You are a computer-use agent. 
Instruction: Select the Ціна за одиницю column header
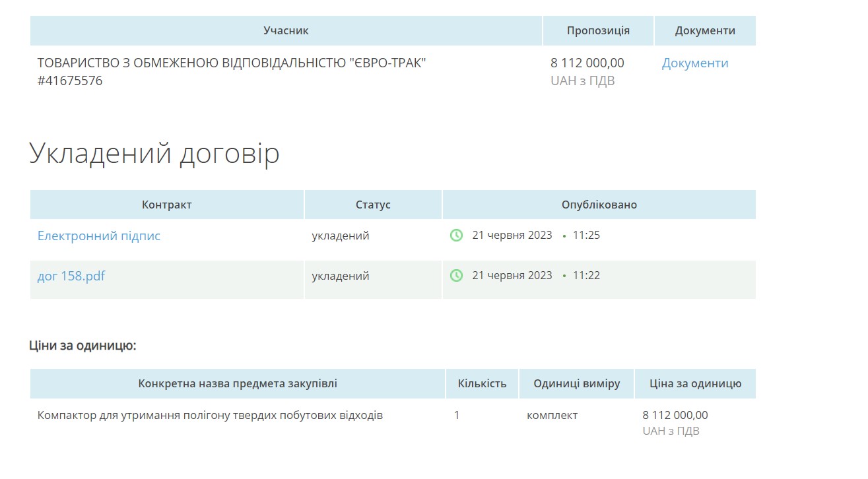696,383
